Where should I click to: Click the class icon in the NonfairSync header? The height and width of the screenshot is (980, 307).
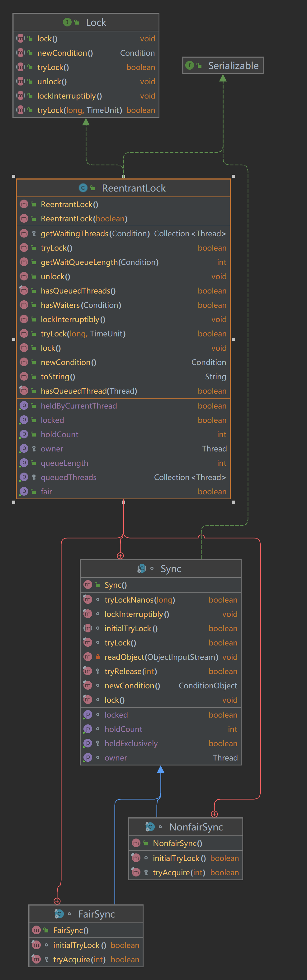(x=150, y=827)
